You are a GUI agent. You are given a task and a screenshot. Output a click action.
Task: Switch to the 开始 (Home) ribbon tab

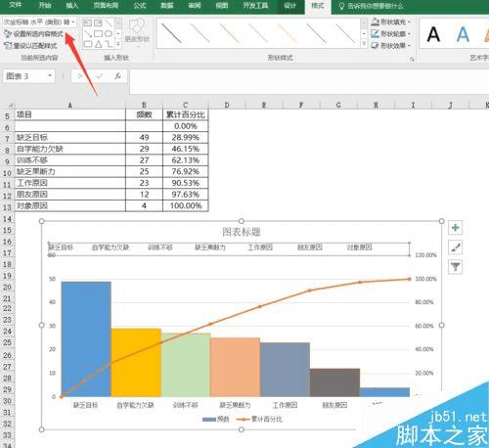pos(45,5)
